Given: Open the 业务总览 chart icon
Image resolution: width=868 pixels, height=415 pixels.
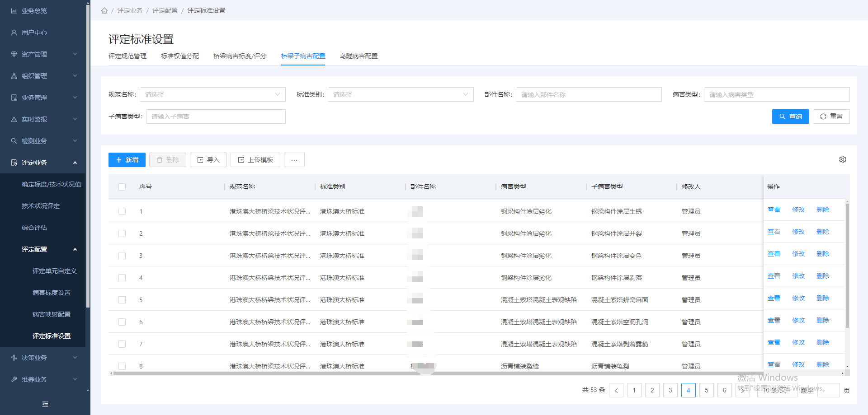Looking at the screenshot, I should coord(14,11).
